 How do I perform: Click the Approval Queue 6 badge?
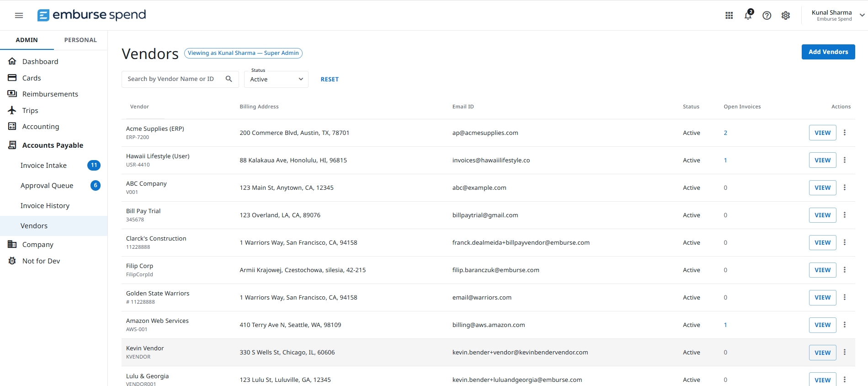tap(96, 185)
